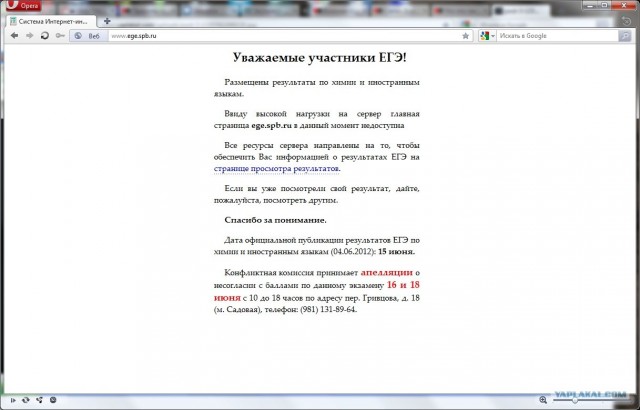The height and width of the screenshot is (410, 640).
Task: Open the Opera main menu button
Action: click(24, 6)
